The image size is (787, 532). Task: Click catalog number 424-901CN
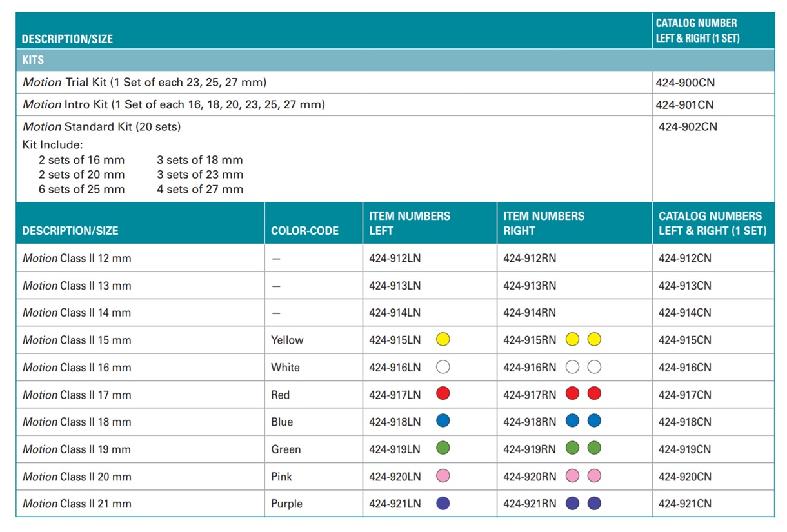coord(685,104)
